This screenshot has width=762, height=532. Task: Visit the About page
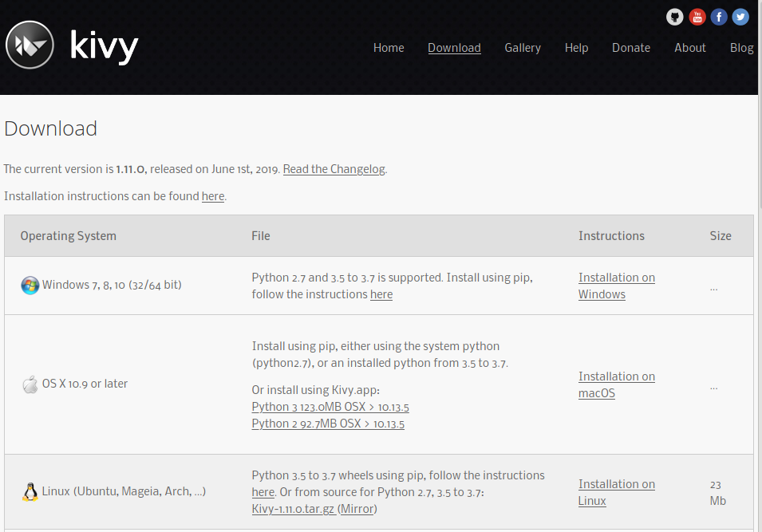click(689, 48)
